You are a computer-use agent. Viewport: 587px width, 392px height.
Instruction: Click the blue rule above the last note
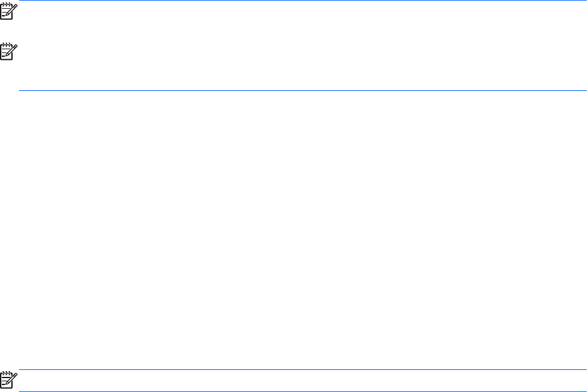click(x=302, y=369)
